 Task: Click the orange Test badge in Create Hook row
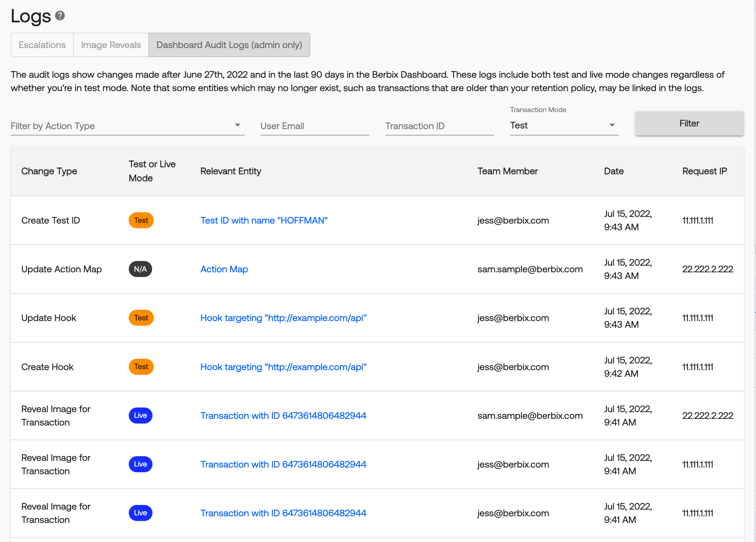coord(141,367)
